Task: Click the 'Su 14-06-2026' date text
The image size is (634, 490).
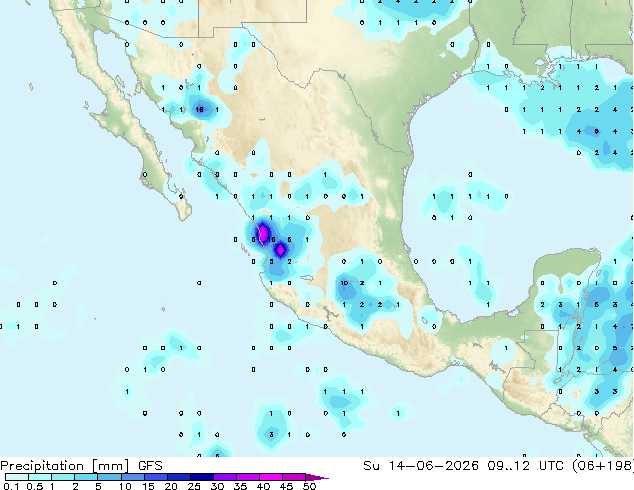Action: point(421,466)
